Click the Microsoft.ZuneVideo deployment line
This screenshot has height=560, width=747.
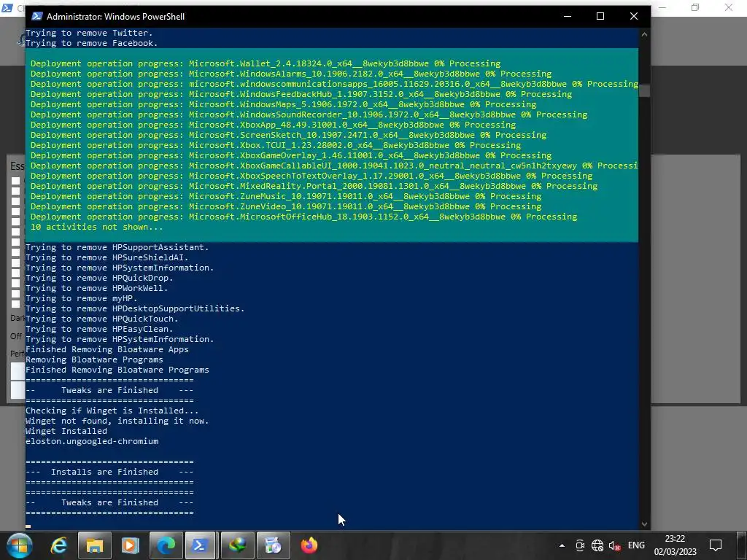pos(286,206)
